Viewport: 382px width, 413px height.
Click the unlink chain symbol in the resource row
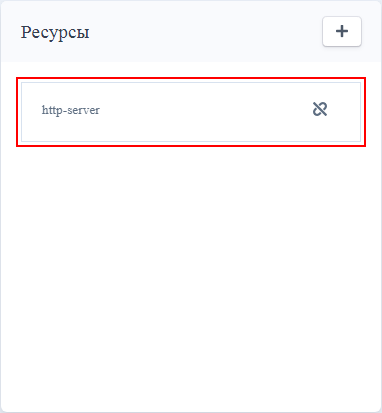[320, 109]
